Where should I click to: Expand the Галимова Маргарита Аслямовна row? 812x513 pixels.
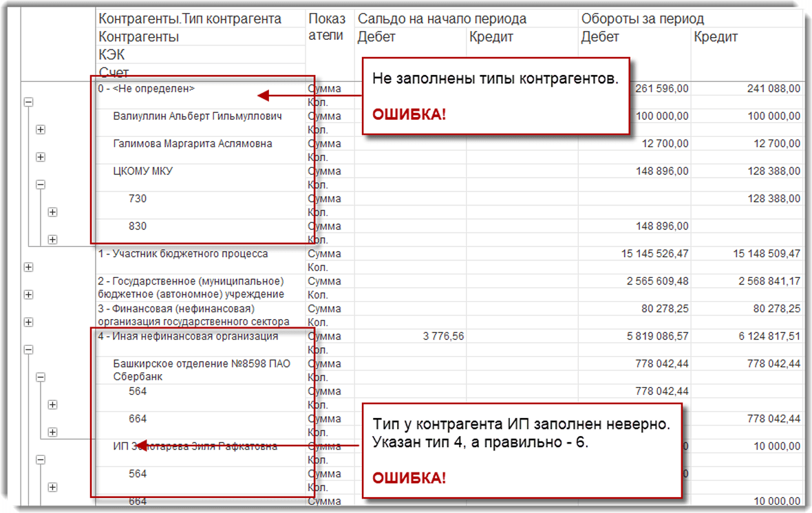pos(41,157)
